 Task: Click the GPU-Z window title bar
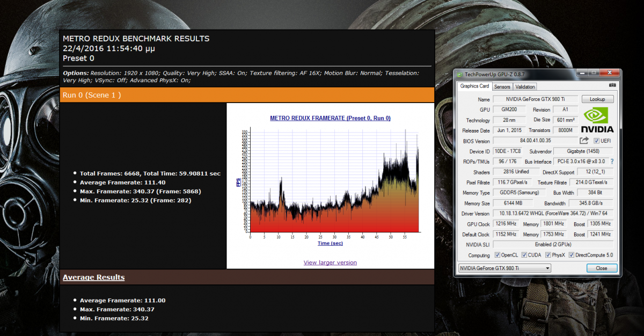537,75
